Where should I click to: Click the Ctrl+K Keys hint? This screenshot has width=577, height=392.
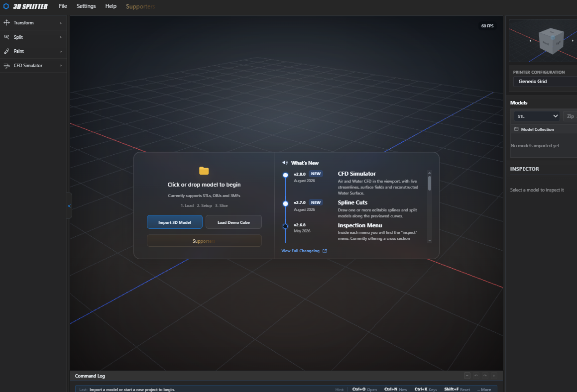425,390
